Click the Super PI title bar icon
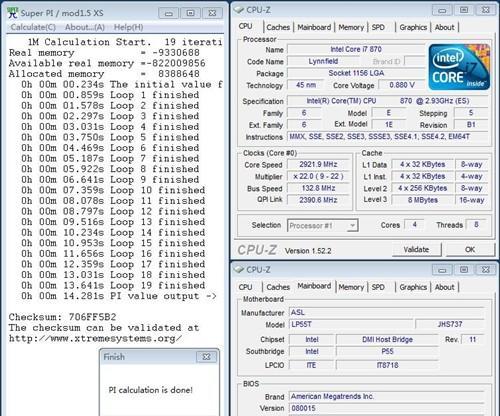Screen dimensions: 500x416 pos(13,13)
